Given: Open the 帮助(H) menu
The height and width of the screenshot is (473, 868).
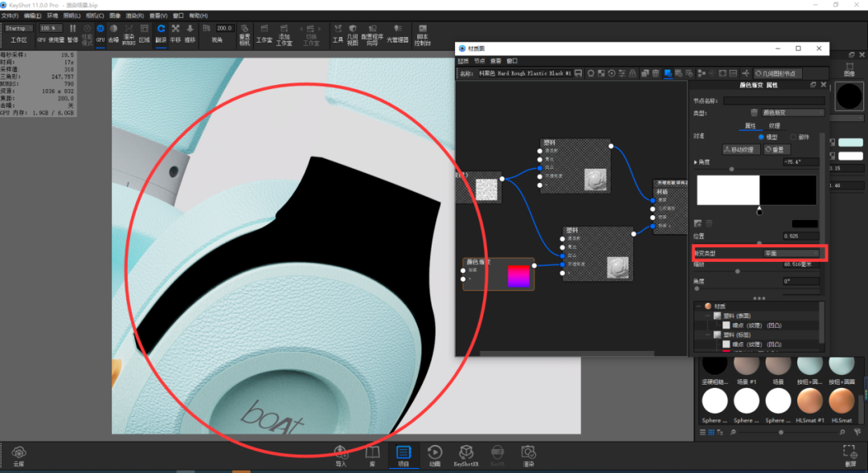Looking at the screenshot, I should pyautogui.click(x=199, y=15).
